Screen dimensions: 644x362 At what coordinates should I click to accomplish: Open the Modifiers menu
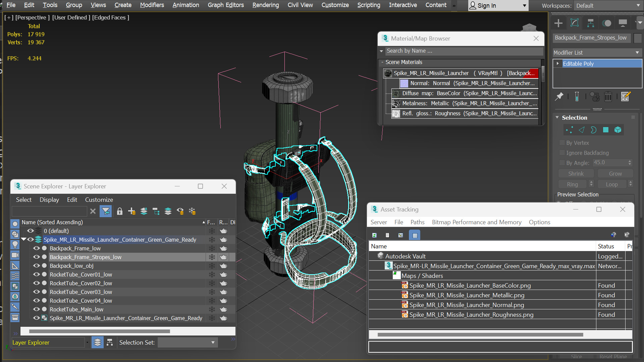click(152, 5)
